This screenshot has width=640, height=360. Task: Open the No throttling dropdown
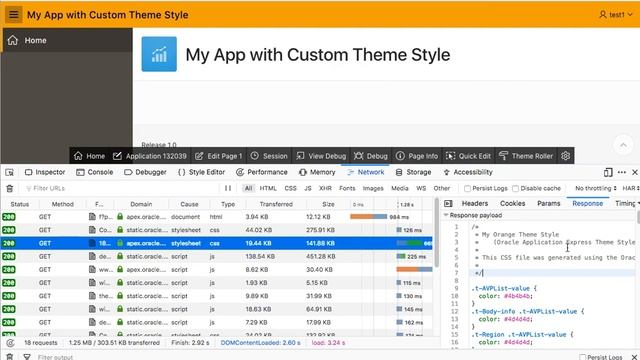coord(596,188)
